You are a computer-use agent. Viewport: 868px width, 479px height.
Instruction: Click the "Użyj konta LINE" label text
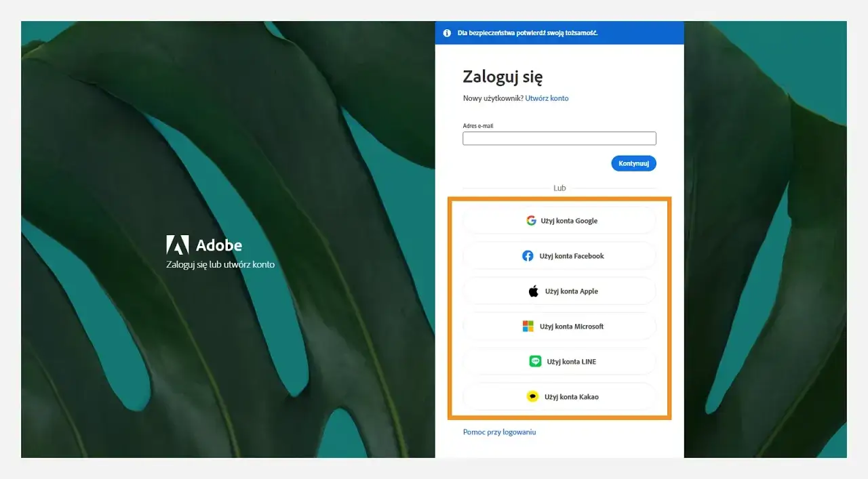pos(572,362)
